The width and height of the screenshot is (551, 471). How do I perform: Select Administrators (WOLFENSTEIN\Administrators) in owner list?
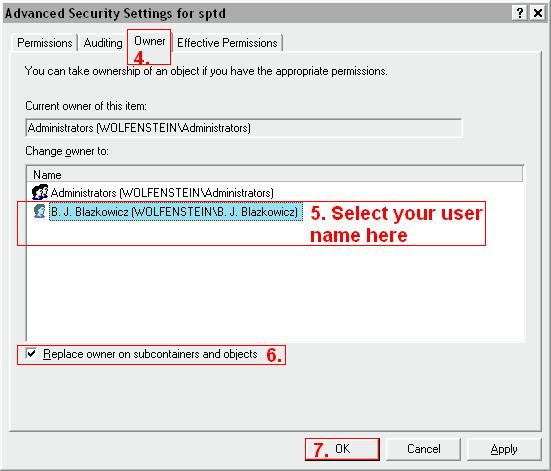point(162,193)
